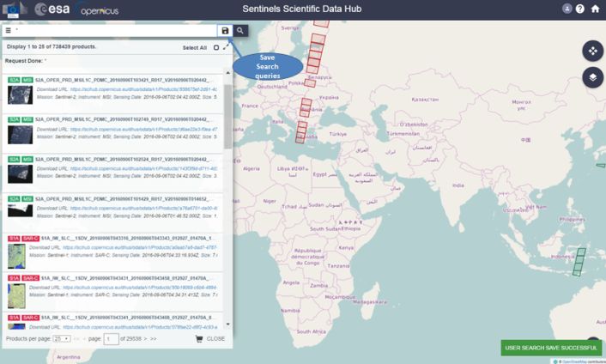Go to the next results page arrow
Screen dimensions: 606x364
coord(145,339)
